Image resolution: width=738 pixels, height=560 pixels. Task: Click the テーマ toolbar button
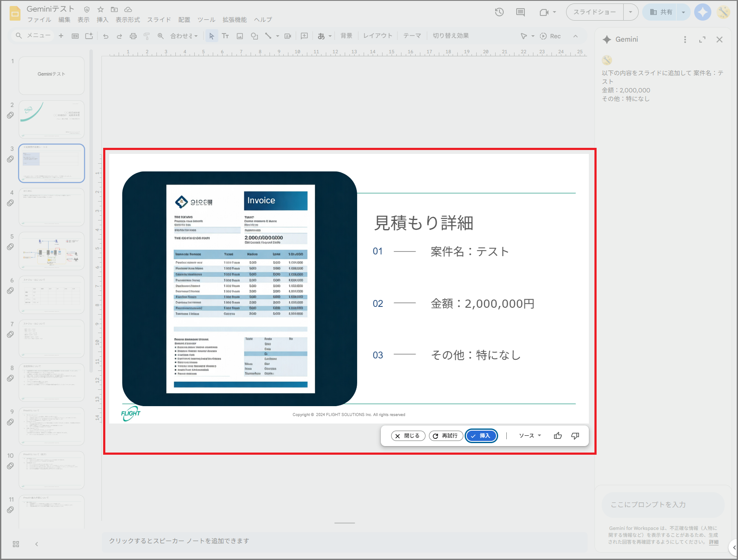click(412, 36)
